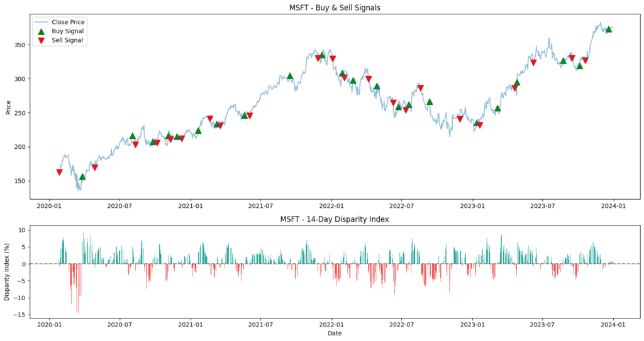Click the 350 tick on the Price axis
Screen dimensions: 644x341
coord(21,45)
